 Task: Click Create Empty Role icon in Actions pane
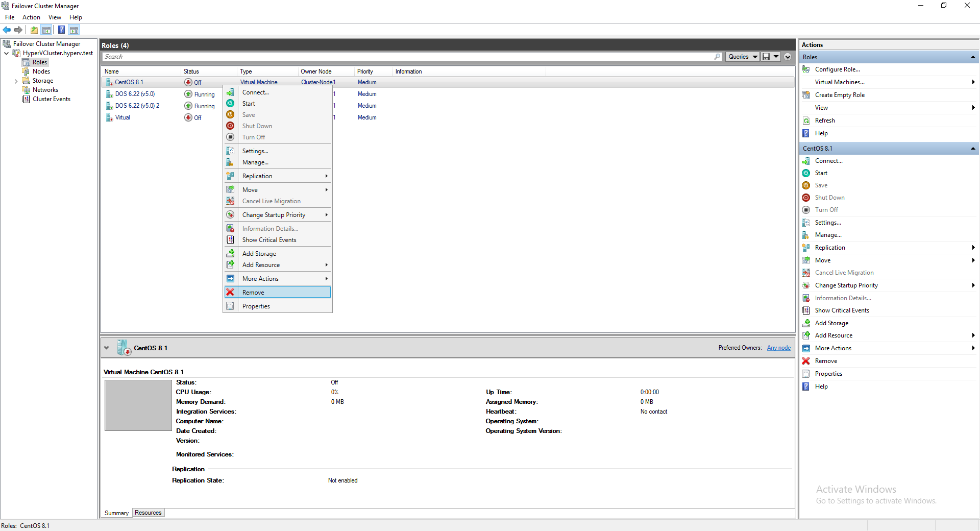(806, 95)
